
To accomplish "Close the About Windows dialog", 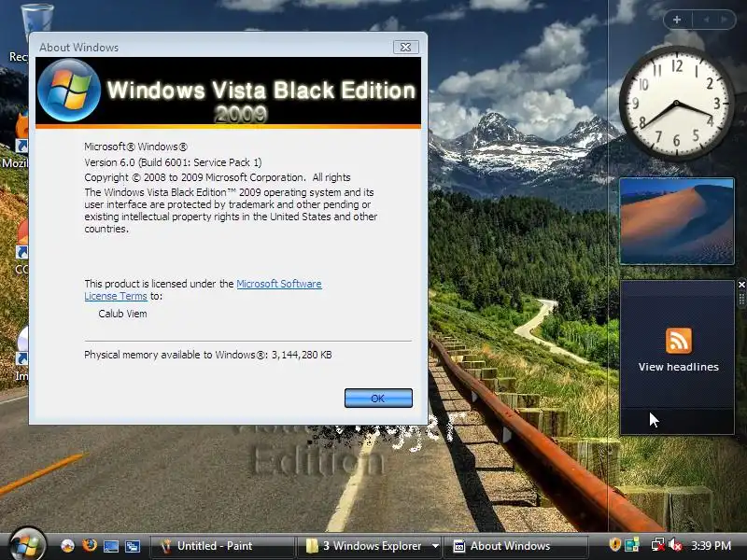I will 406,48.
